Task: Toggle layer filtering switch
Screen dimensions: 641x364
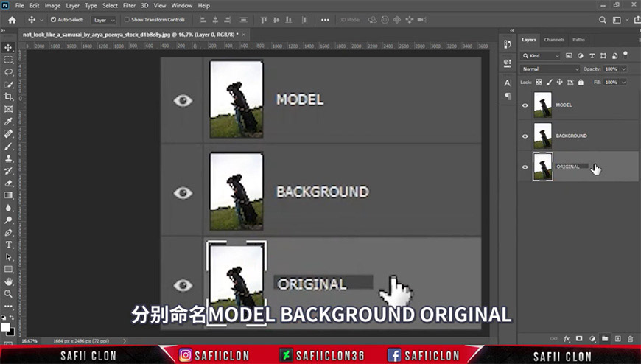Action: pyautogui.click(x=625, y=55)
